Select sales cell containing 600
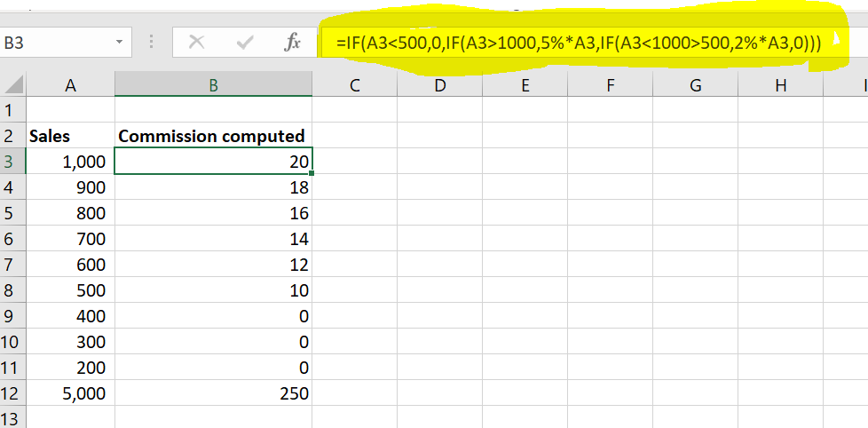This screenshot has width=868, height=428. 70,264
